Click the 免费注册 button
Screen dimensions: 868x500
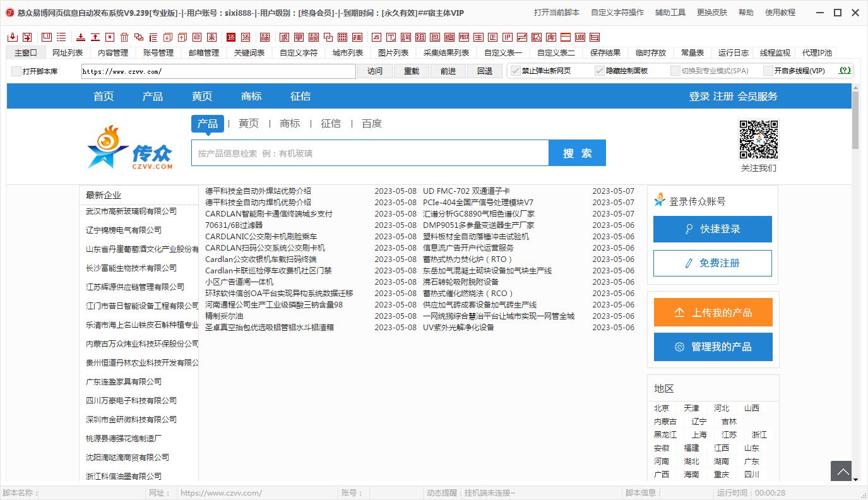(x=713, y=263)
